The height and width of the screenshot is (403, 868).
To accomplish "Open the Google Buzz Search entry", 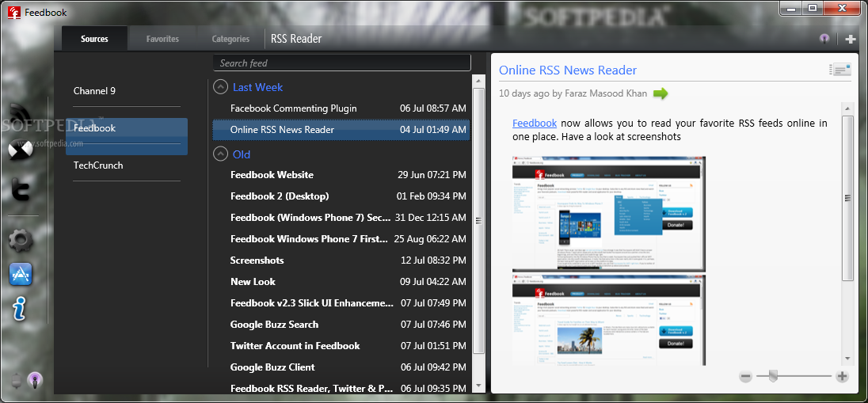I will point(341,325).
